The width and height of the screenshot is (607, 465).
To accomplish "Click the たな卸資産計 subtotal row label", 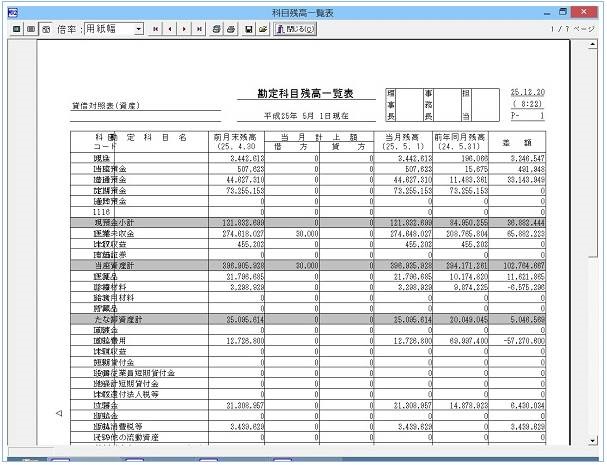I will point(118,319).
